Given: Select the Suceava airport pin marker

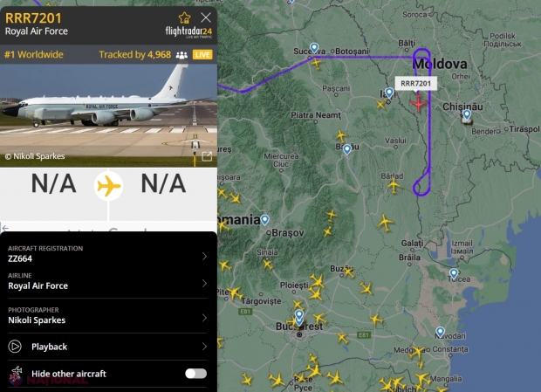Looking at the screenshot, I should tap(314, 48).
